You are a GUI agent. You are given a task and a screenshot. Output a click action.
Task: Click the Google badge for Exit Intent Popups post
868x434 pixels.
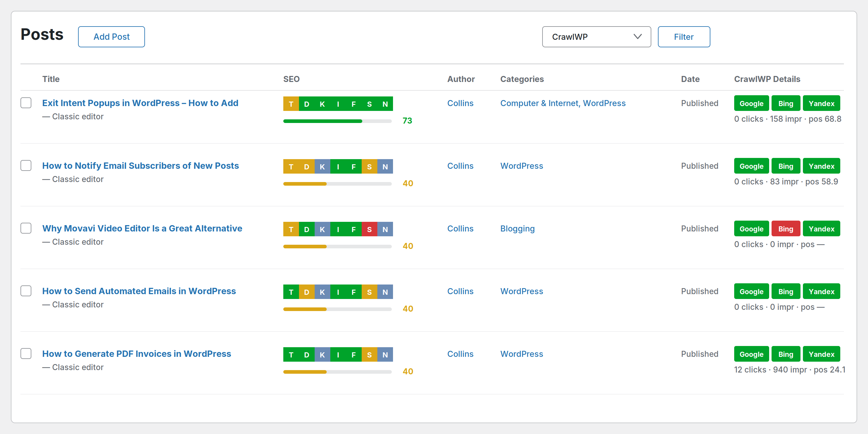751,103
